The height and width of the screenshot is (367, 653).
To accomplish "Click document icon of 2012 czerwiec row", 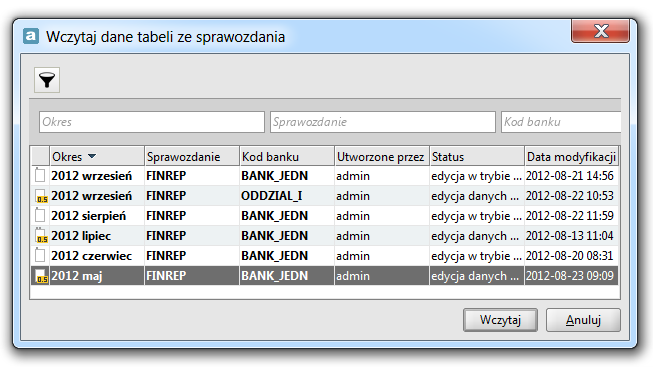I will coord(40,255).
